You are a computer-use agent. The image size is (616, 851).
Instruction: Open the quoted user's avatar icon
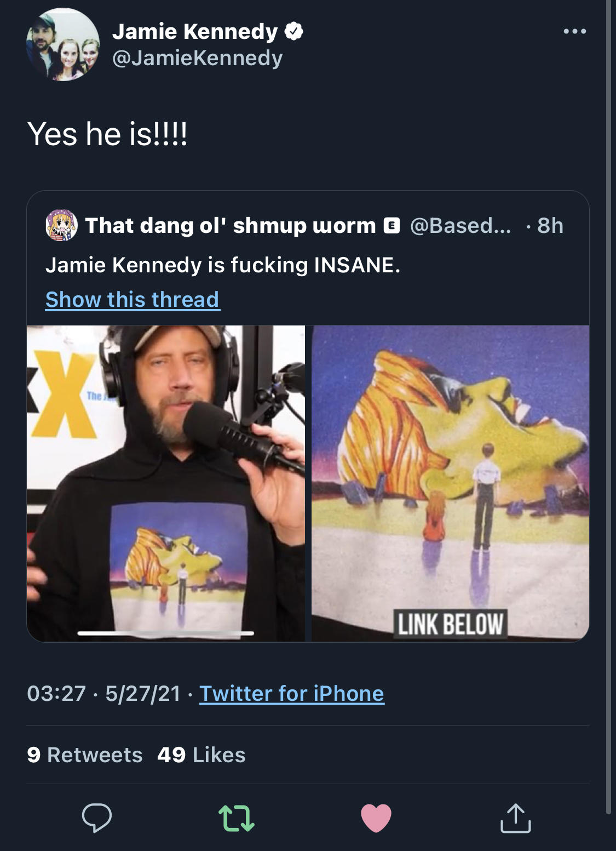coord(61,225)
